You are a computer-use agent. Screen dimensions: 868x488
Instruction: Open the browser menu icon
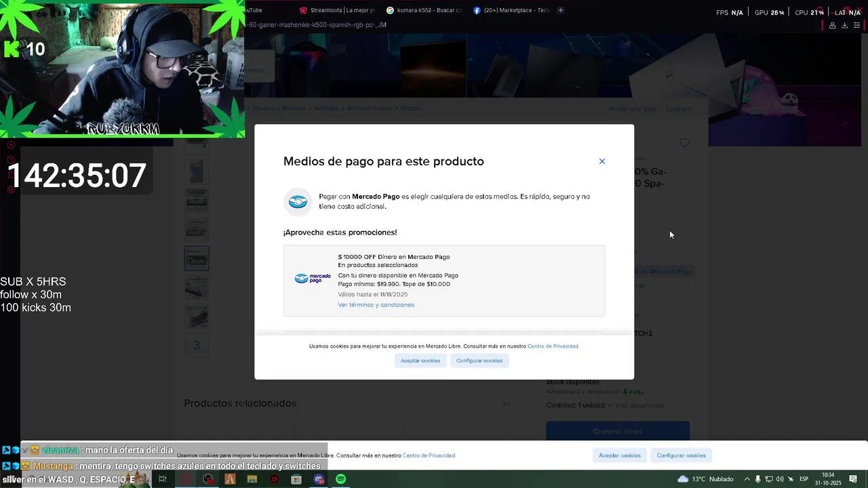(856, 25)
